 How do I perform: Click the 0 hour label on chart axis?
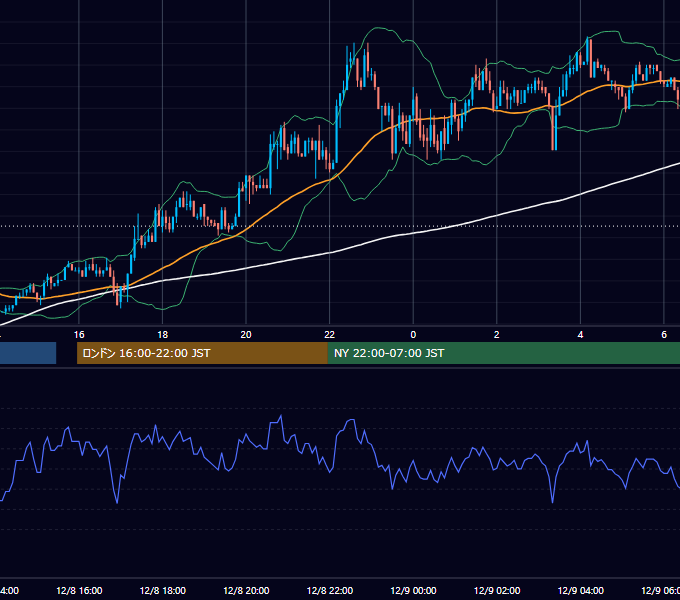pyautogui.click(x=413, y=335)
